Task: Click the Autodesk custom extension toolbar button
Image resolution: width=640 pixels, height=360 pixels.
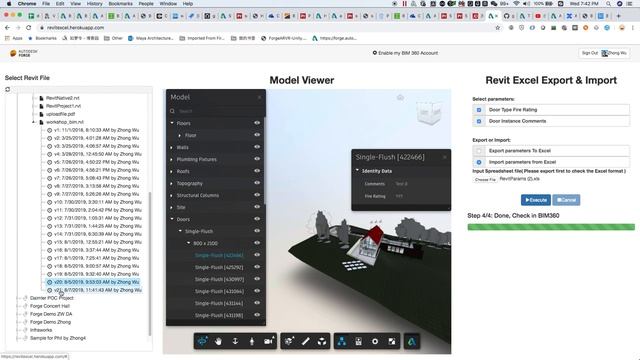Action: pyautogui.click(x=411, y=341)
